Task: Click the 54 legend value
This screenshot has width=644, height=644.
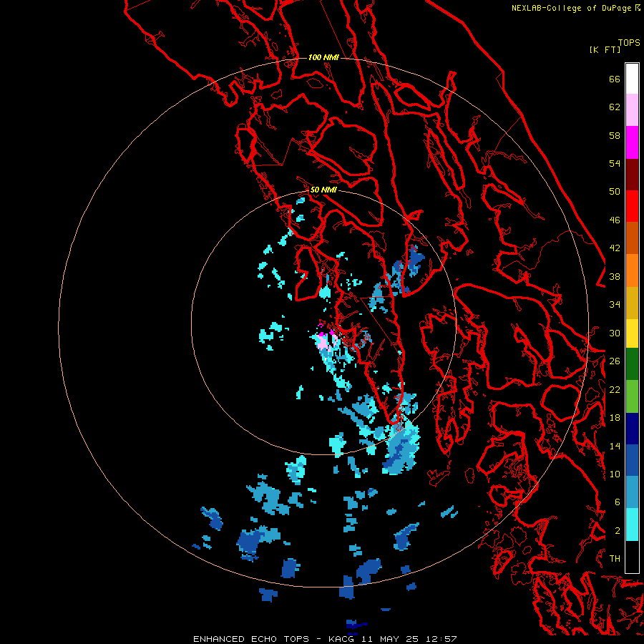Action: coord(615,163)
